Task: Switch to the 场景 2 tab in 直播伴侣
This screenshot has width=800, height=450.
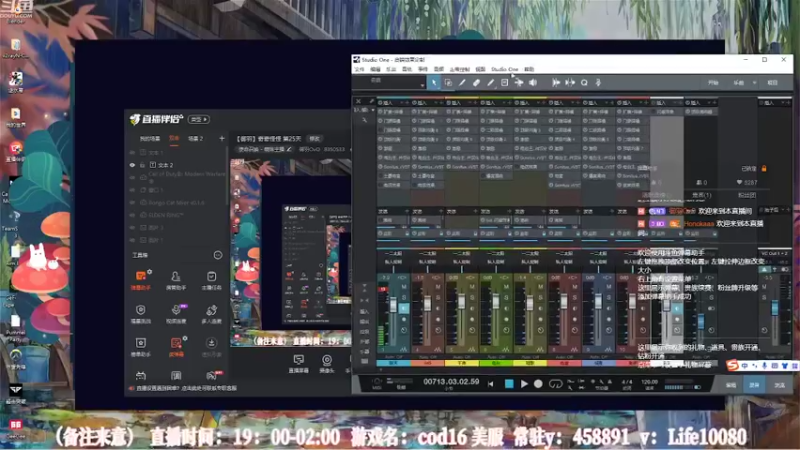Action: (195, 139)
